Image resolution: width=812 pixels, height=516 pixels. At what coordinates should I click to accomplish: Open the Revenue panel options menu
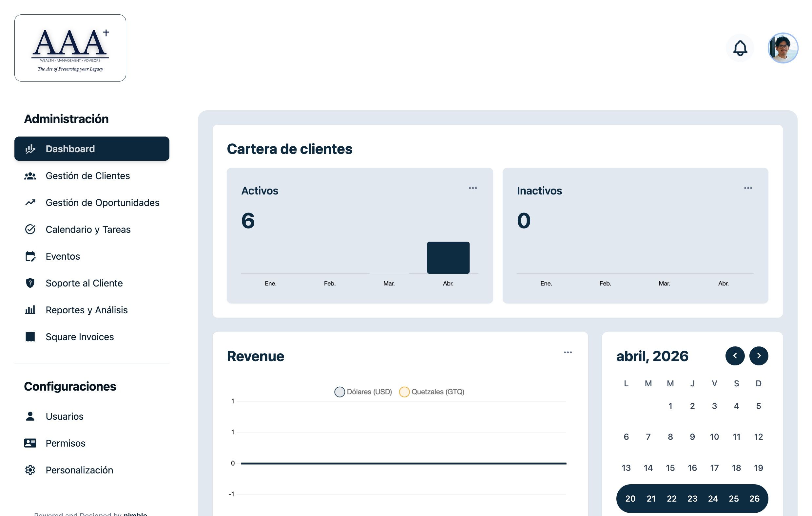[x=568, y=353]
